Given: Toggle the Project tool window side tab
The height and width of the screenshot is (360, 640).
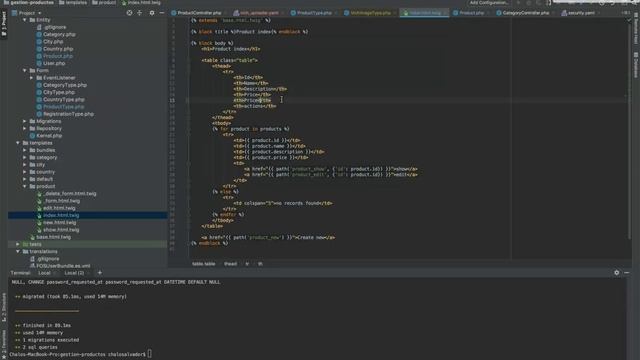Looking at the screenshot, I should point(4,24).
